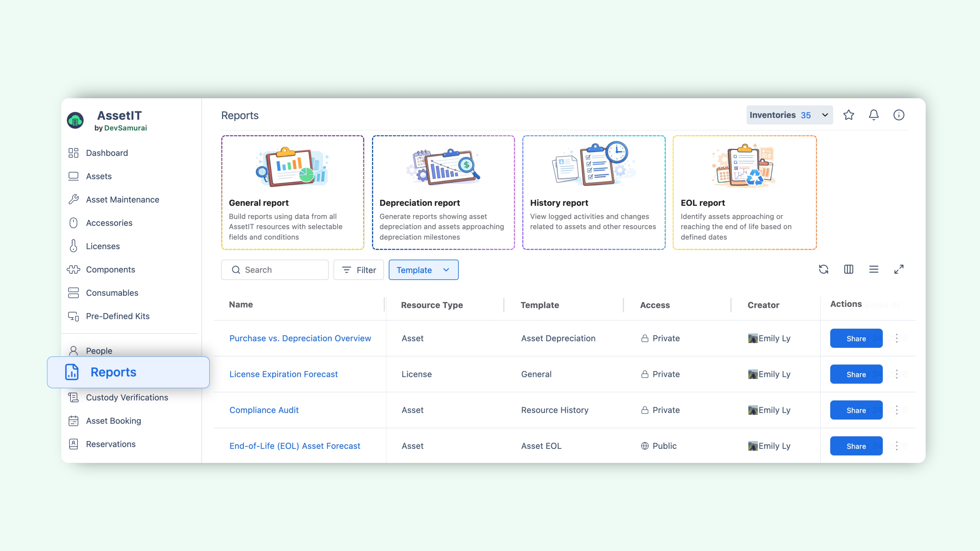Open more actions for Compliance Audit row
The height and width of the screenshot is (551, 980).
(x=897, y=410)
